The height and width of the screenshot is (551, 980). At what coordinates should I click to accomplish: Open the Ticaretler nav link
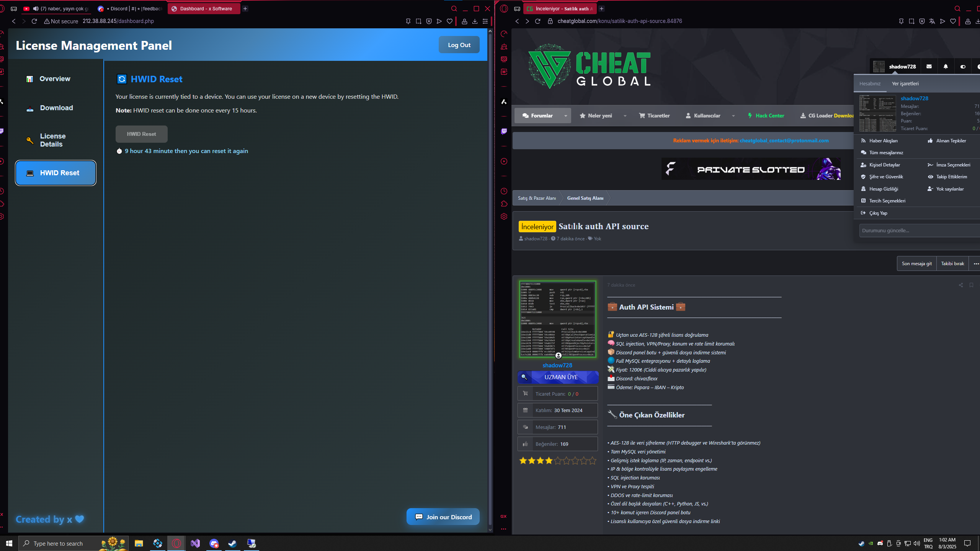pos(654,116)
